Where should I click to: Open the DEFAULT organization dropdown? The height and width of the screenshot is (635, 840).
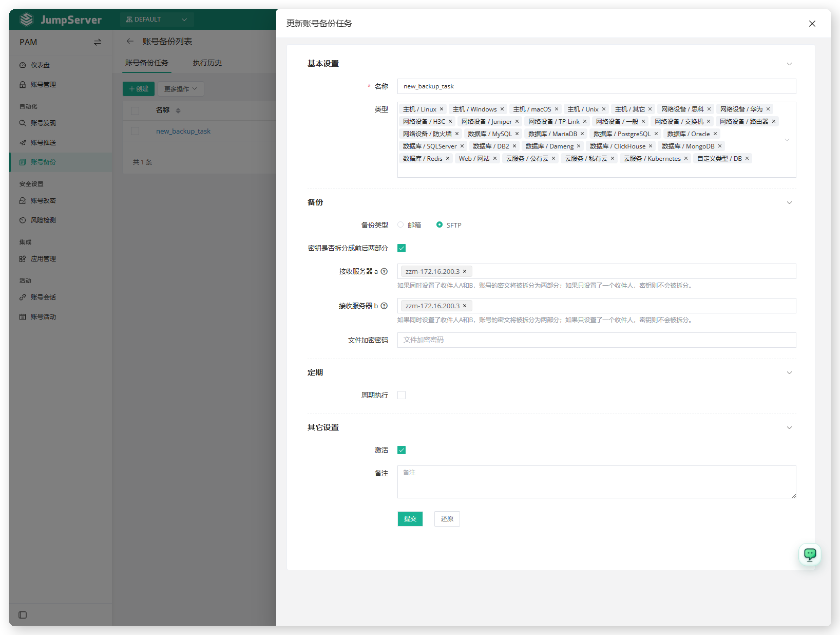[x=157, y=20]
